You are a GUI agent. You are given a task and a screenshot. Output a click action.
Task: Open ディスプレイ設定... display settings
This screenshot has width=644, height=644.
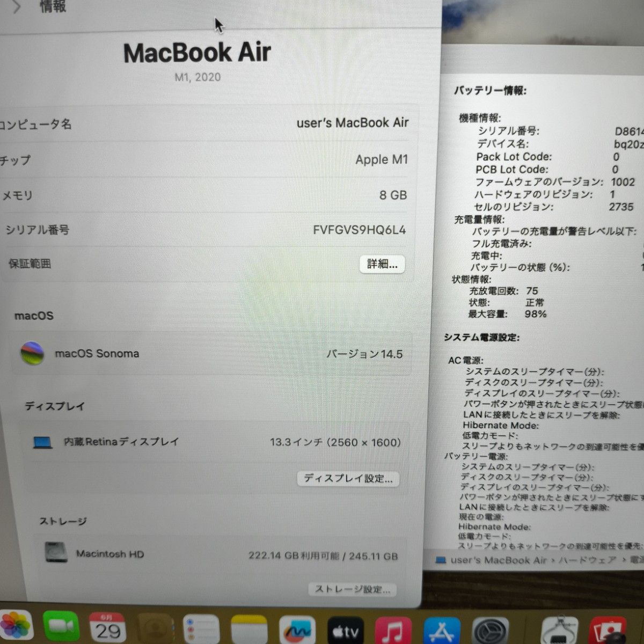(x=348, y=478)
